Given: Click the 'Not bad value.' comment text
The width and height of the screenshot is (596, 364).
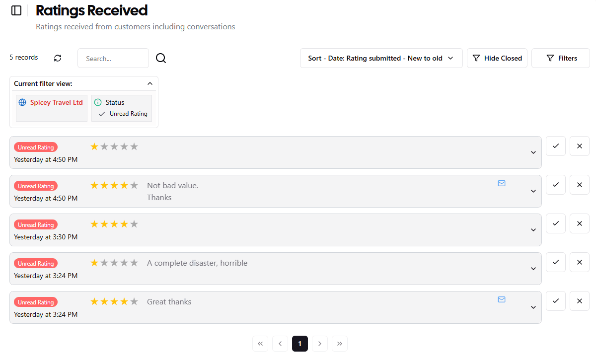Looking at the screenshot, I should [173, 186].
